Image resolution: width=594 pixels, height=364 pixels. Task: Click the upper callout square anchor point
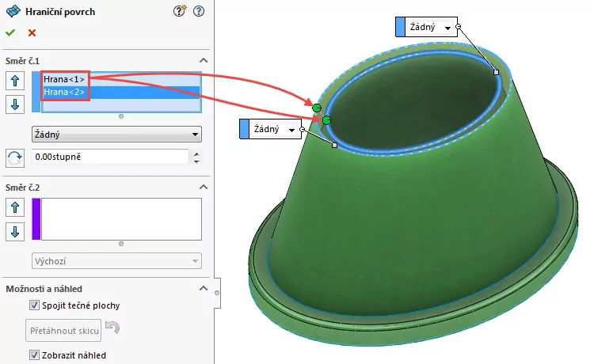[x=497, y=72]
